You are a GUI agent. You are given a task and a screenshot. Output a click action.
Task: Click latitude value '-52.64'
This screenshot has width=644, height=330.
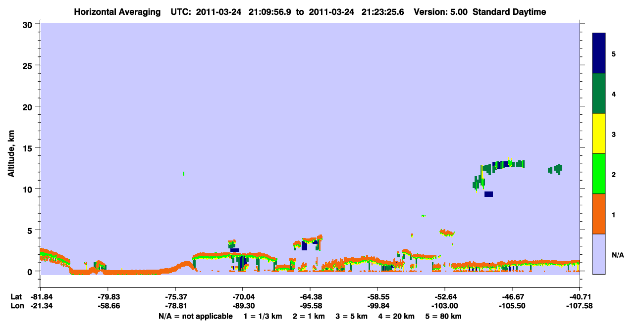[x=445, y=297]
